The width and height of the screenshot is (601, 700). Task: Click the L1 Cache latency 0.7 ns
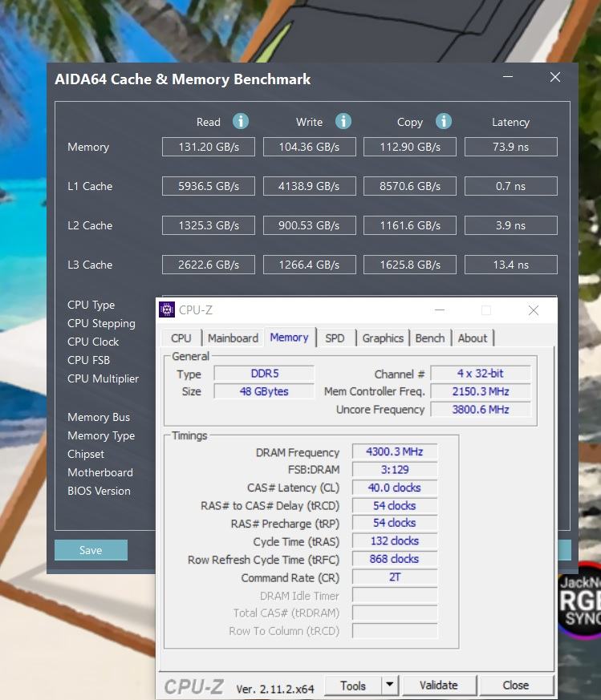click(x=511, y=186)
